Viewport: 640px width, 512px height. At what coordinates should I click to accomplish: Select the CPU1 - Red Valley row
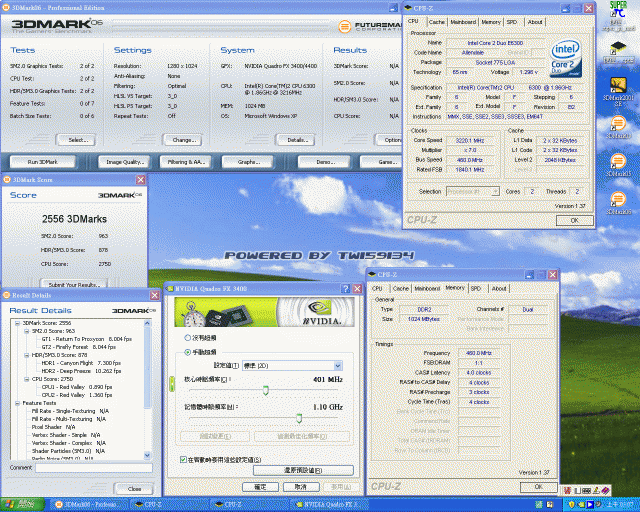point(77,387)
